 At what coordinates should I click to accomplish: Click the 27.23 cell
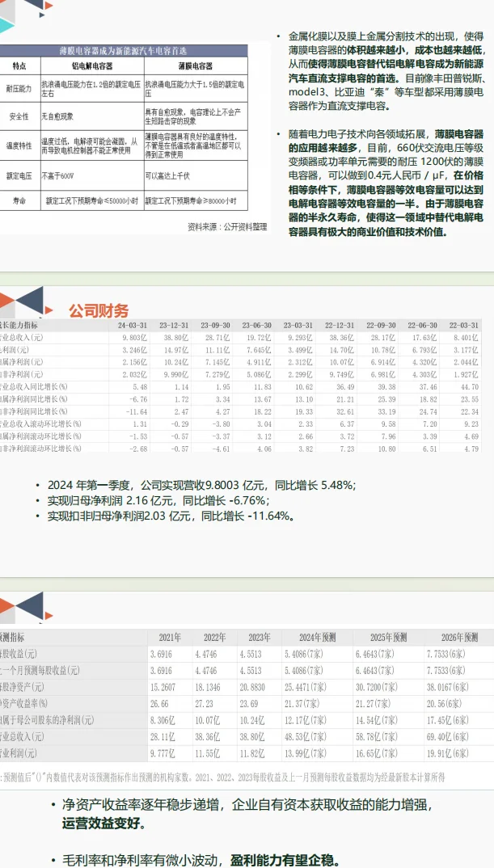point(204,704)
